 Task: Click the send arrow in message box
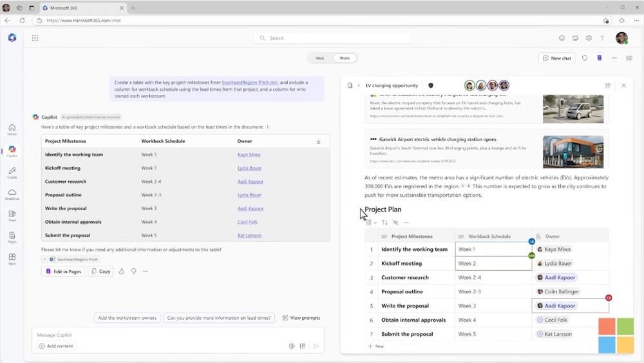pos(316,346)
